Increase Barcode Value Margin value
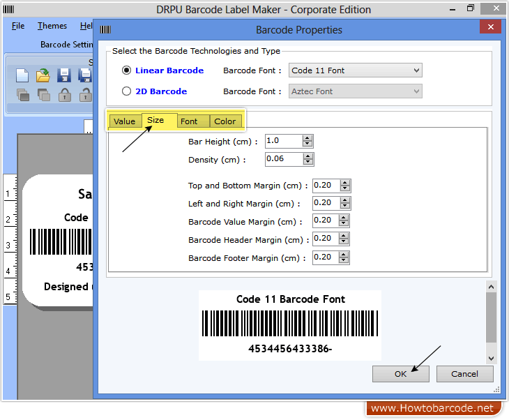This screenshot has height=420, width=509. coord(344,218)
